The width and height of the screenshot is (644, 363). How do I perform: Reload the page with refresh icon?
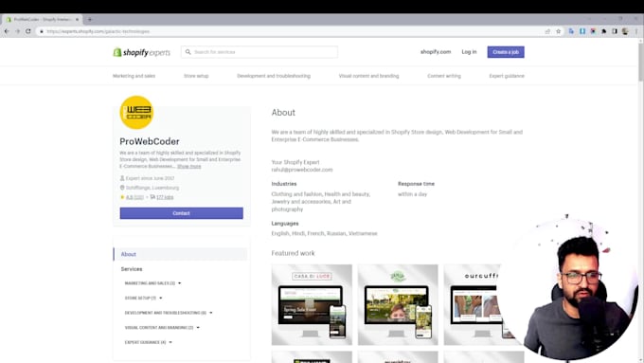[27, 31]
